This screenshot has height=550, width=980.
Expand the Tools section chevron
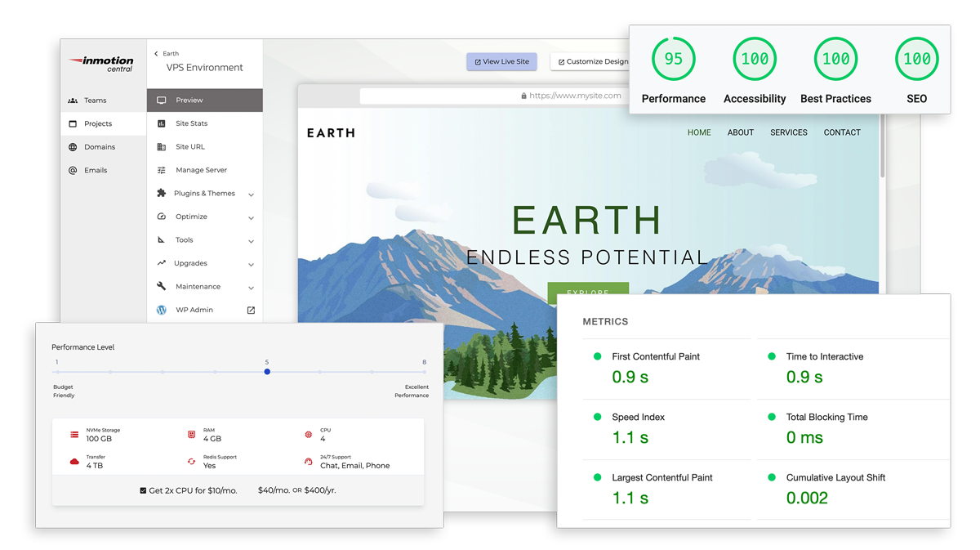tap(251, 241)
